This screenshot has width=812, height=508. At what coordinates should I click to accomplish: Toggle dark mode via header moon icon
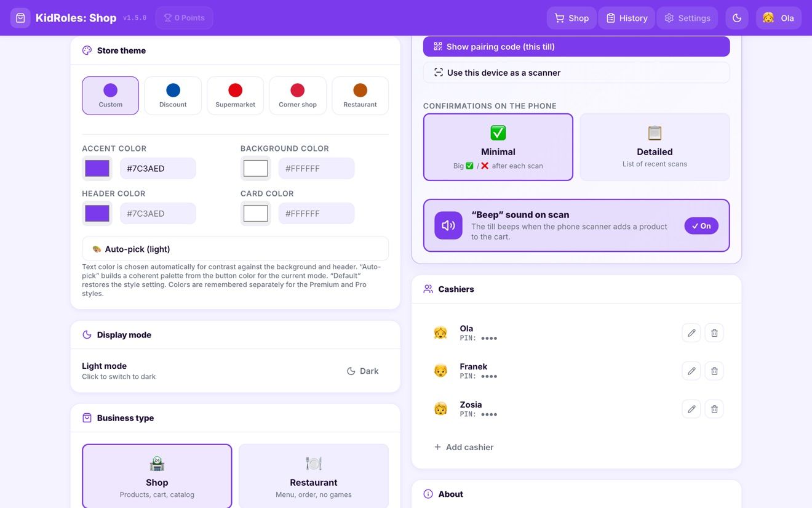point(737,18)
